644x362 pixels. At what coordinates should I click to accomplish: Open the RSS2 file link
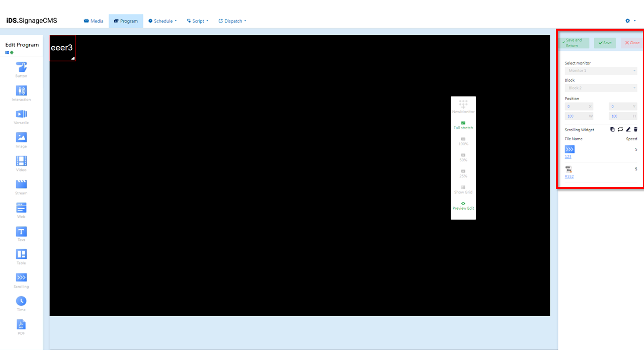point(569,176)
